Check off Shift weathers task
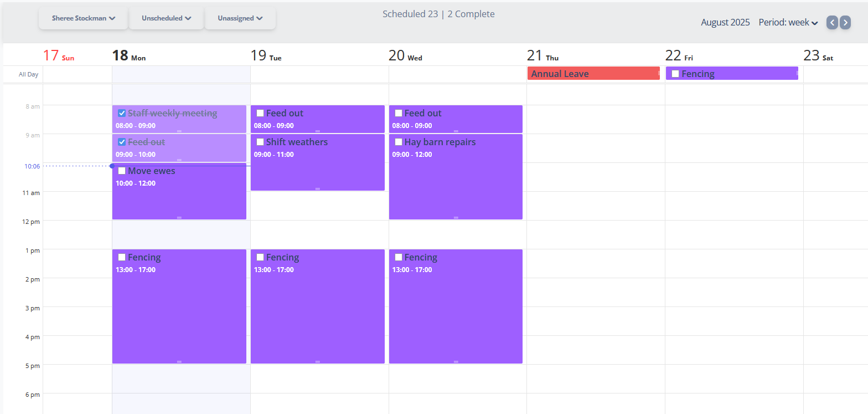Screen dimensions: 868x414 (260, 142)
